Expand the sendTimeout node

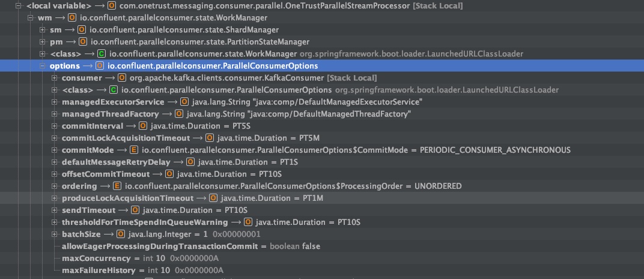[x=54, y=210]
